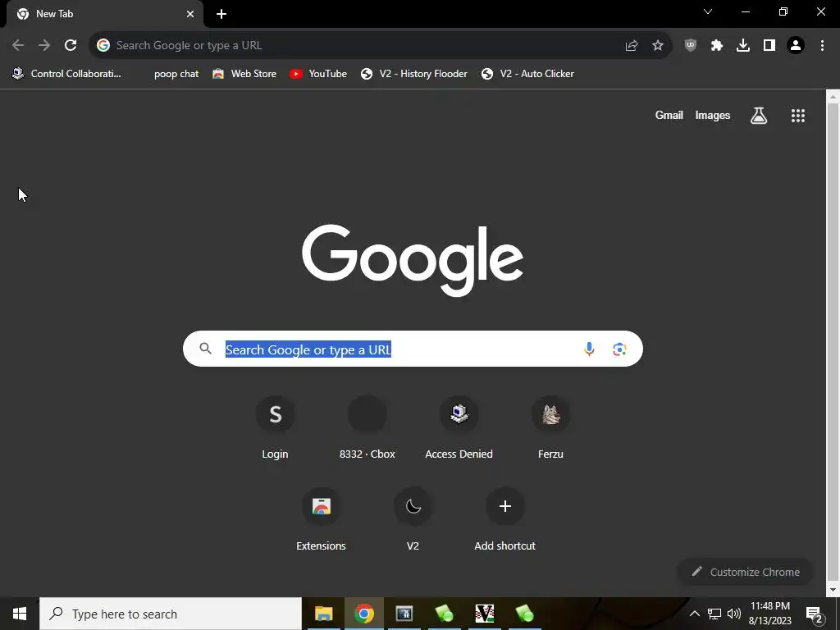Click the share this page icon
840x630 pixels.
pyautogui.click(x=632, y=46)
